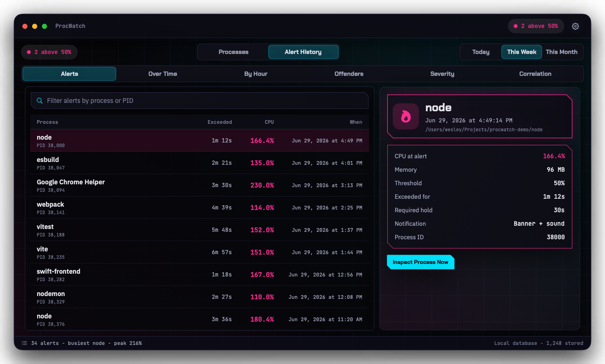Viewport: 605px width, 364px height.
Task: Click the CPU at alert 166.4% value
Action: pos(554,156)
